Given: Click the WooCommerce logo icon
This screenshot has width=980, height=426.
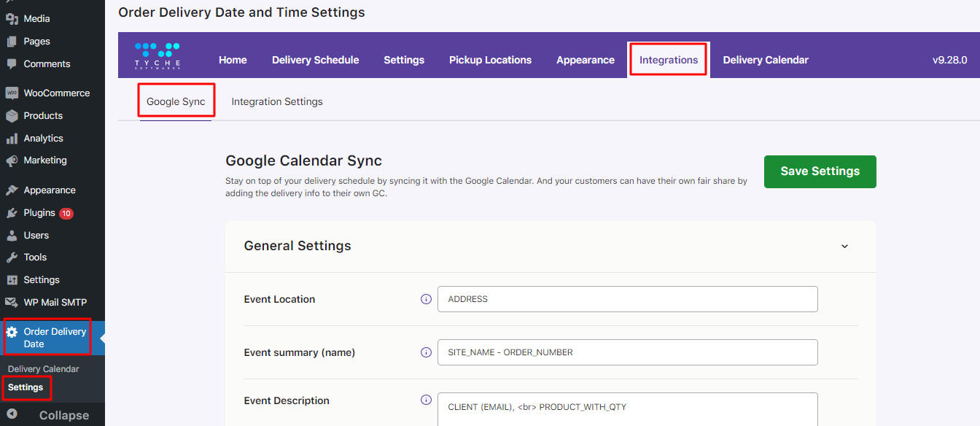Looking at the screenshot, I should [x=12, y=93].
